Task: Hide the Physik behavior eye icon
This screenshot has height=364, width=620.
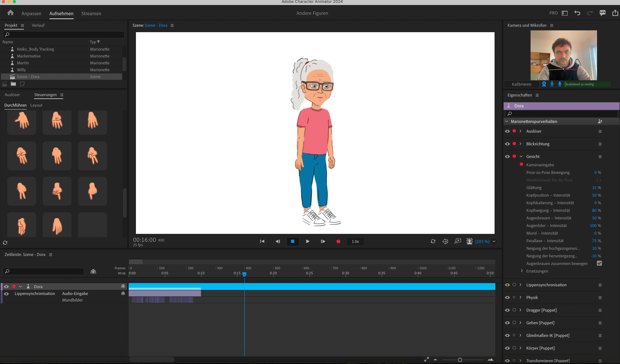Action: 507,298
